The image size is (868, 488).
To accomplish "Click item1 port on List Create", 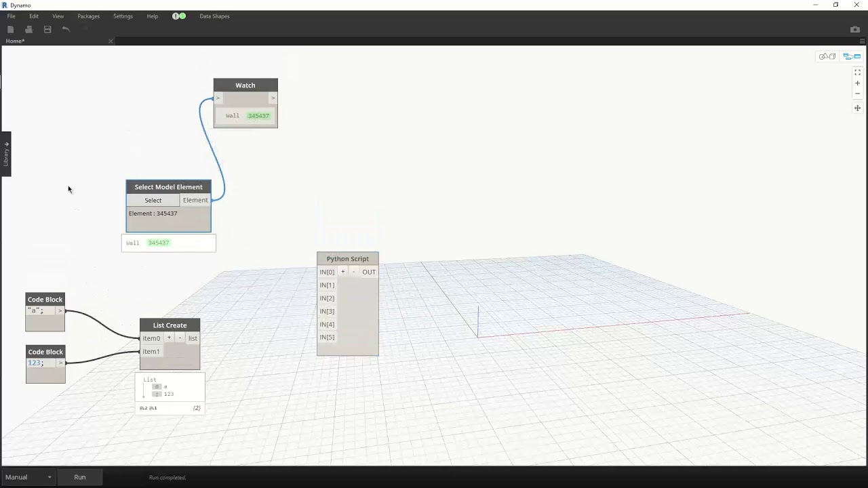I will pos(151,351).
